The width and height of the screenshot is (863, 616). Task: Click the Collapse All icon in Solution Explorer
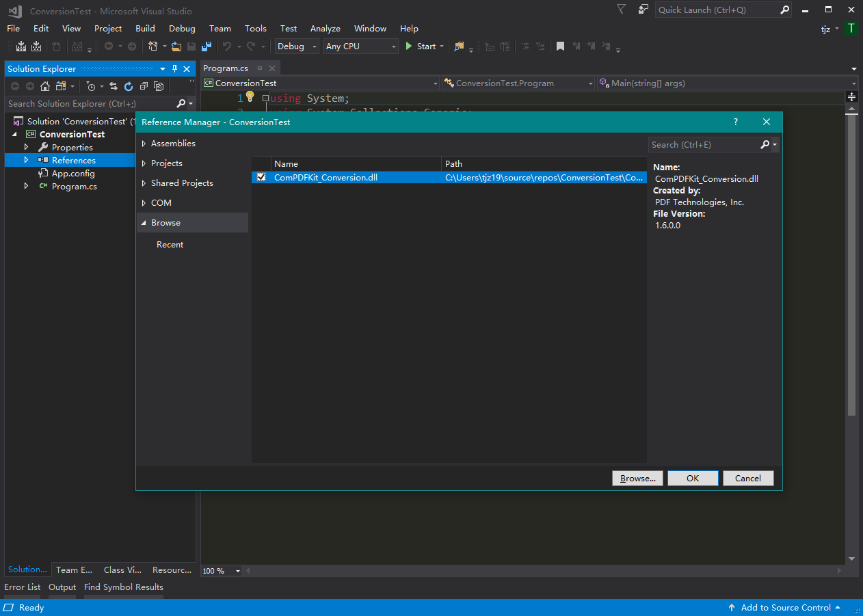[x=144, y=86]
